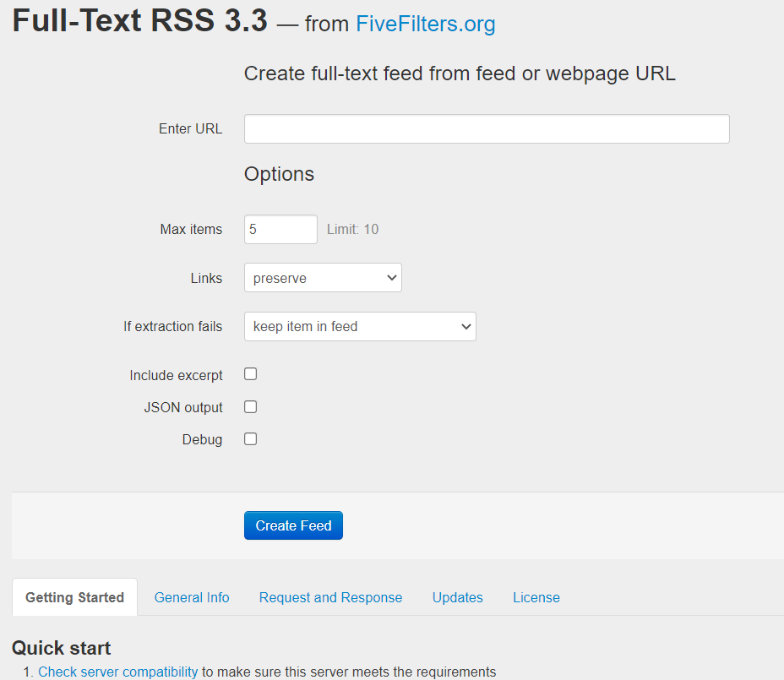Click the 'Include excerpt' label
This screenshot has height=680, width=784.
(x=176, y=376)
